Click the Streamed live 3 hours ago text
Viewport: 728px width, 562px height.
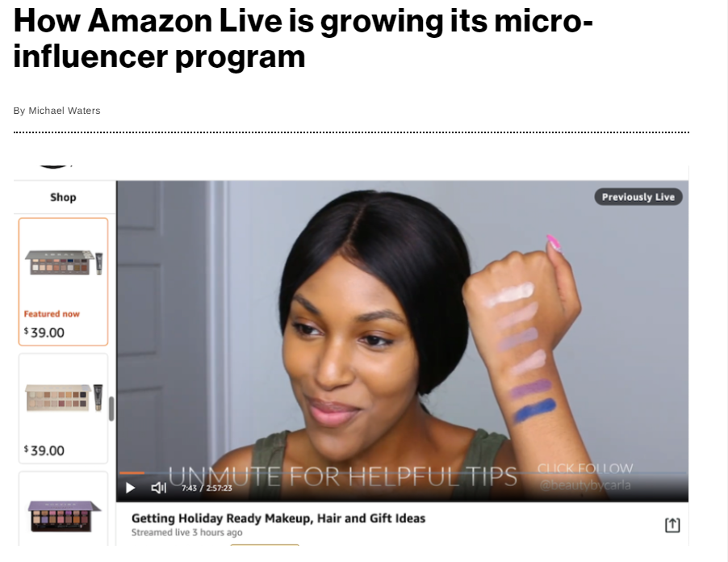pyautogui.click(x=186, y=532)
